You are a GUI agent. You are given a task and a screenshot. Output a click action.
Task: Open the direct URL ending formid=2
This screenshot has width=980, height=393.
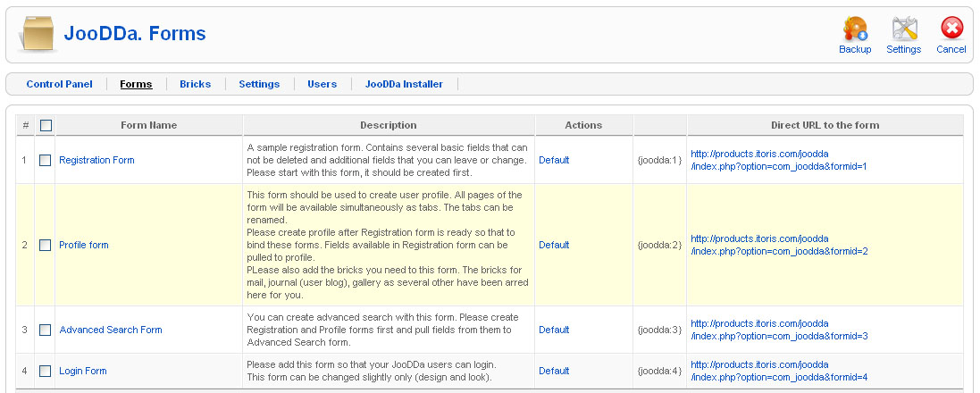(x=779, y=245)
